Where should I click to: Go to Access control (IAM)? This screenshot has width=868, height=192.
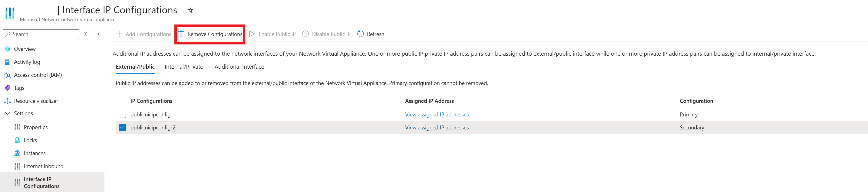pos(38,75)
